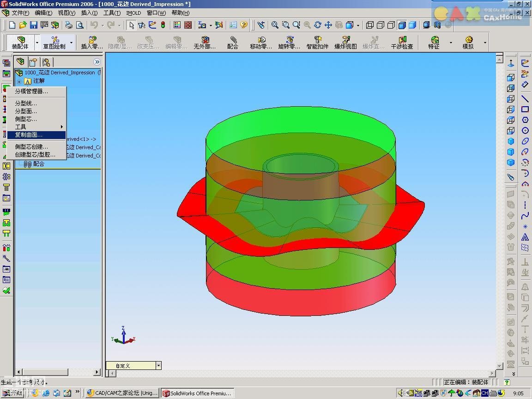532x399 pixels.
Task: Click Rotate Component (旋转零...) button
Action: pos(289,42)
